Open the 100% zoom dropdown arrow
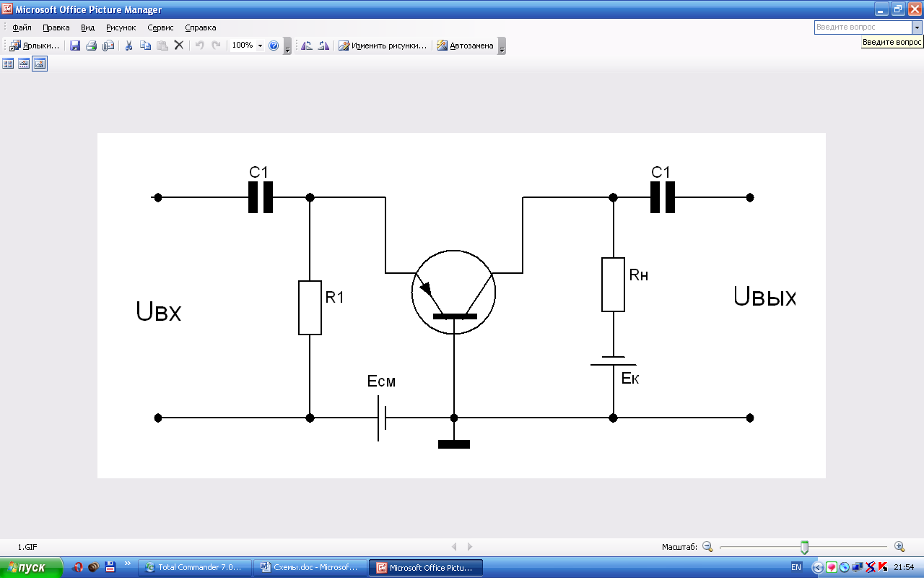Image resolution: width=924 pixels, height=578 pixels. 260,46
